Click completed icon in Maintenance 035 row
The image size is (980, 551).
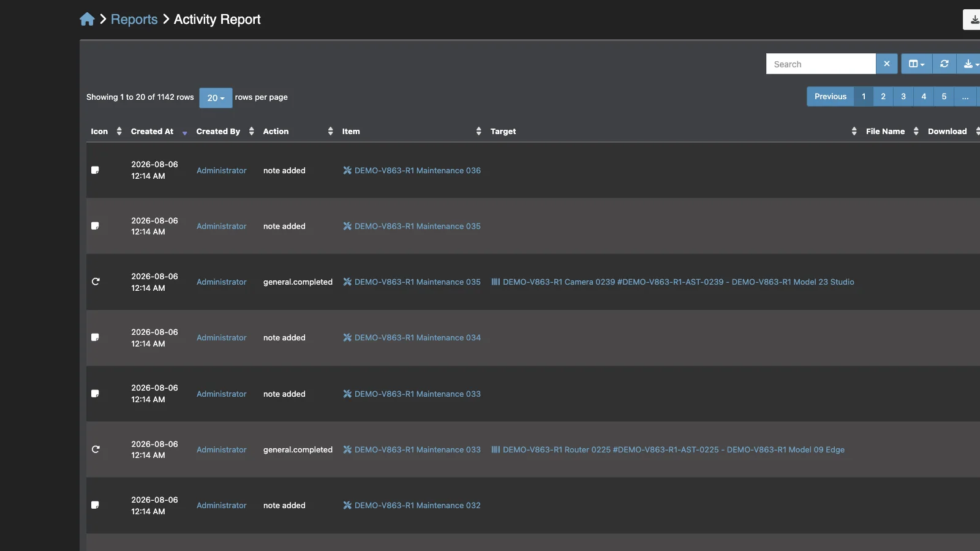(x=96, y=282)
